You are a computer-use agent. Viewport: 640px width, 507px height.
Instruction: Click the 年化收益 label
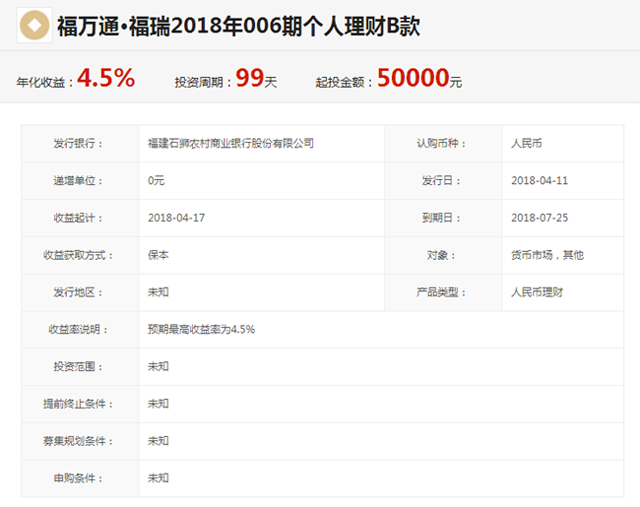pos(45,82)
